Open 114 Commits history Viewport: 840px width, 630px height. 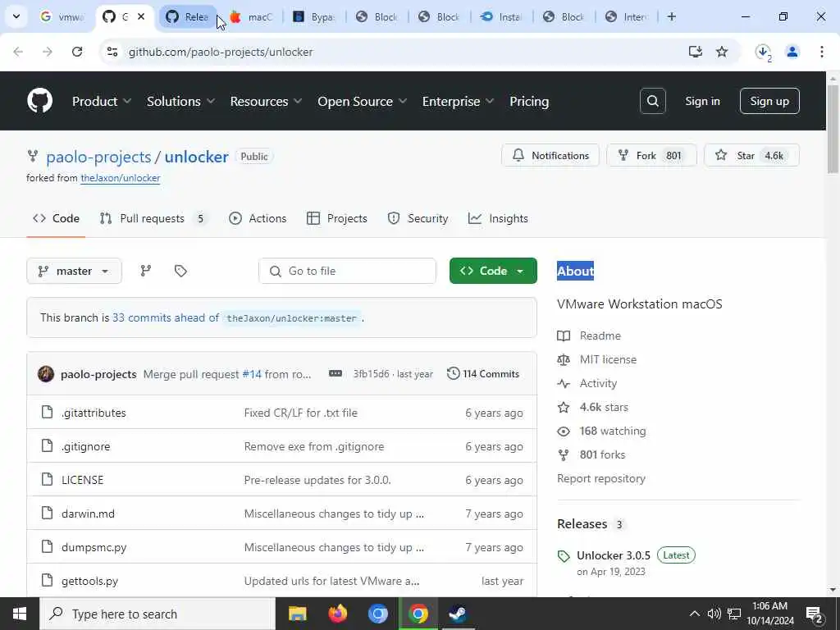tap(482, 374)
